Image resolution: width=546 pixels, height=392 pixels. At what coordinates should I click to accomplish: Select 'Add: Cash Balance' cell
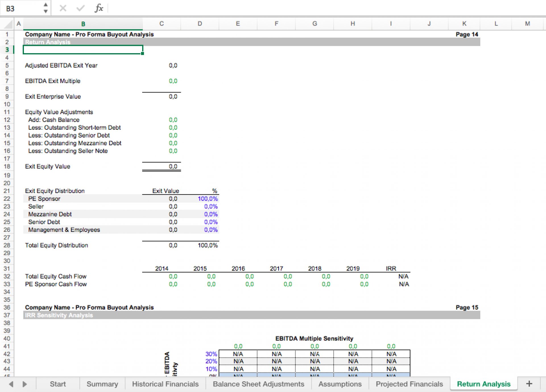point(54,120)
